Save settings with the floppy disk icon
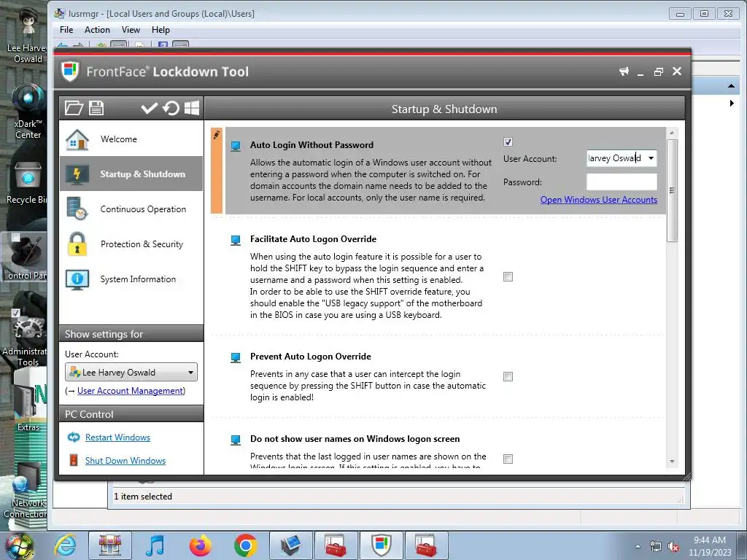The width and height of the screenshot is (747, 560). [96, 108]
